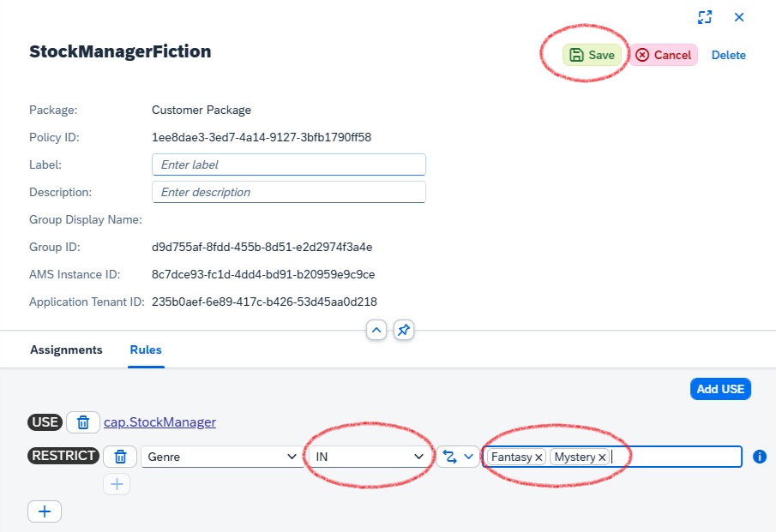Select the Rules tab

tap(145, 350)
